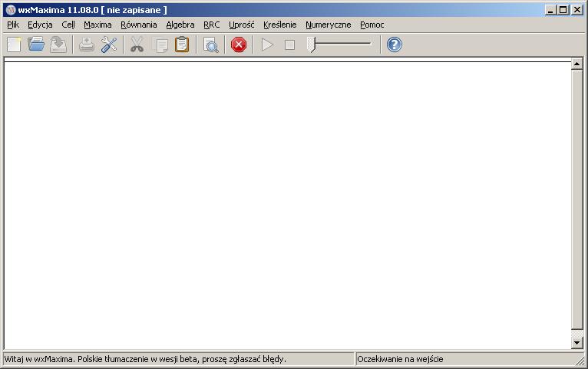Viewport: 588px width, 369px height.
Task: Open the Cell menu
Action: (x=68, y=25)
